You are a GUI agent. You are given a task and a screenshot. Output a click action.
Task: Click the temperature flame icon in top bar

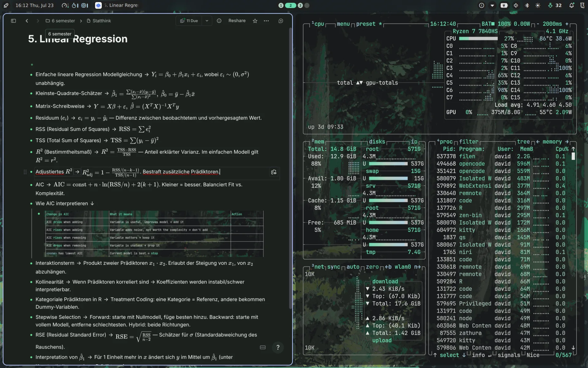tap(75, 5)
